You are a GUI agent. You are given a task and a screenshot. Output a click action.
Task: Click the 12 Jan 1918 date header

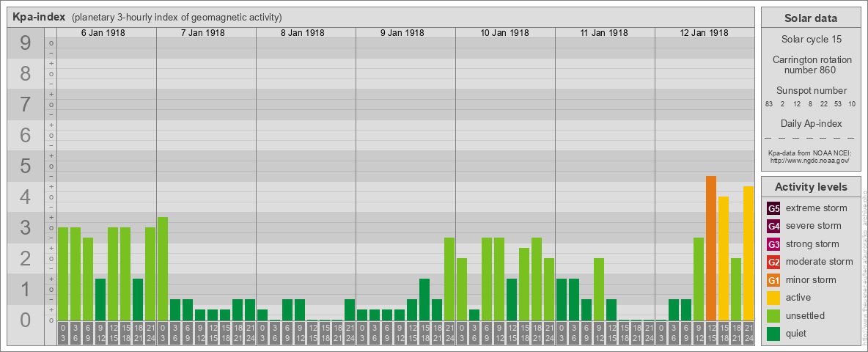[x=704, y=33]
